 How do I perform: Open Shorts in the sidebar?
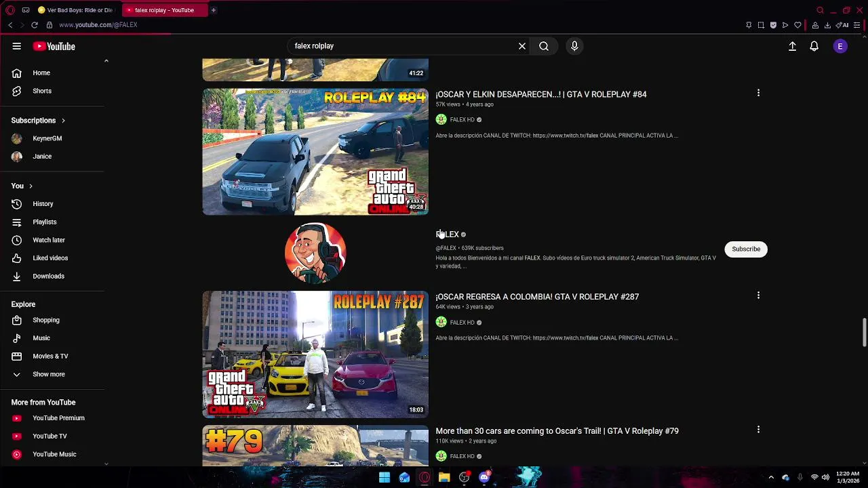[41, 91]
